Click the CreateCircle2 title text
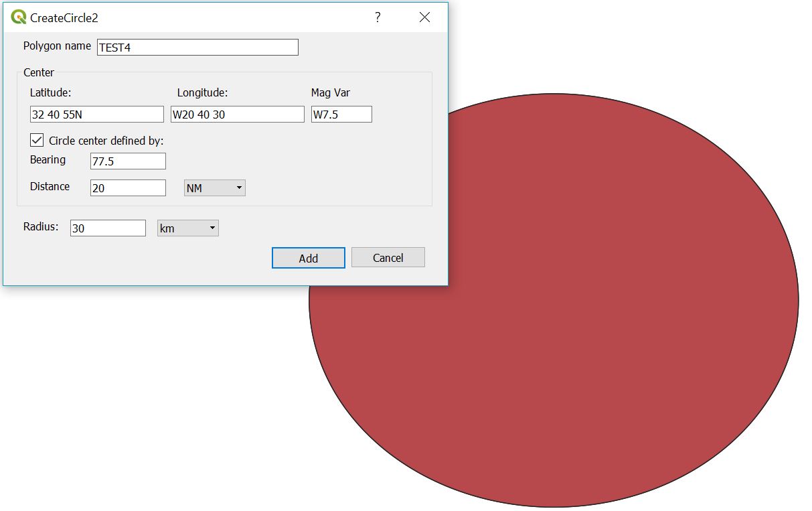The height and width of the screenshot is (511, 812). [64, 18]
